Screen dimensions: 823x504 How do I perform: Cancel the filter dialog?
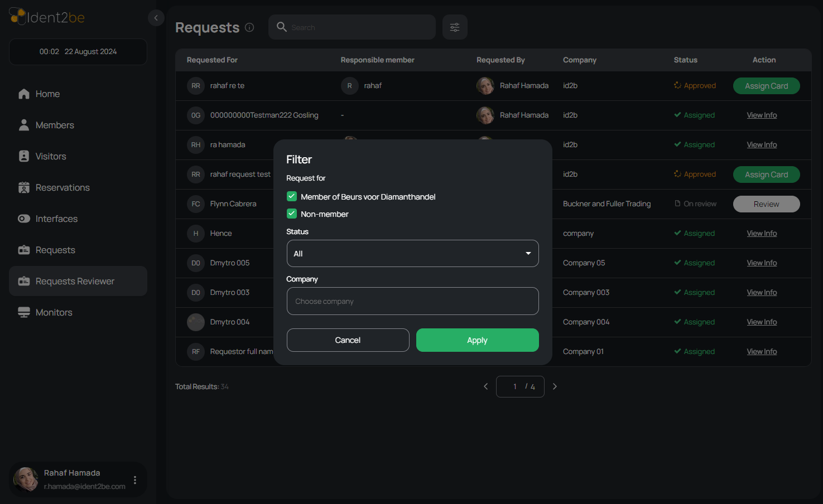tap(348, 340)
